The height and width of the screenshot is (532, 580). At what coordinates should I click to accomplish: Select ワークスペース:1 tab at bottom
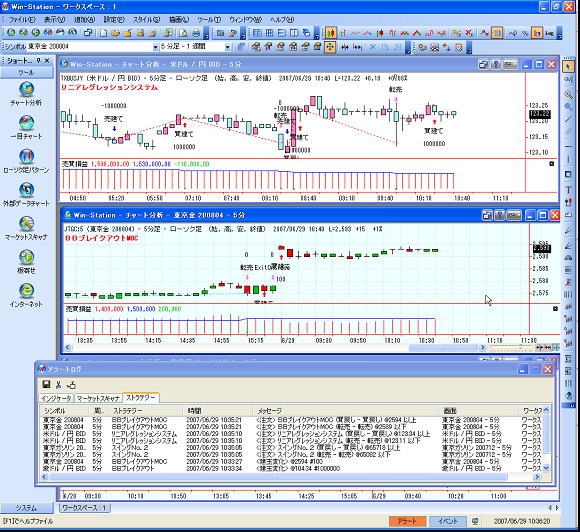coord(84,508)
